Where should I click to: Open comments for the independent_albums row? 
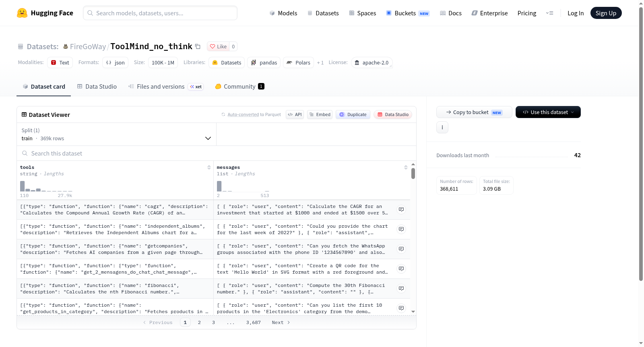(401, 229)
